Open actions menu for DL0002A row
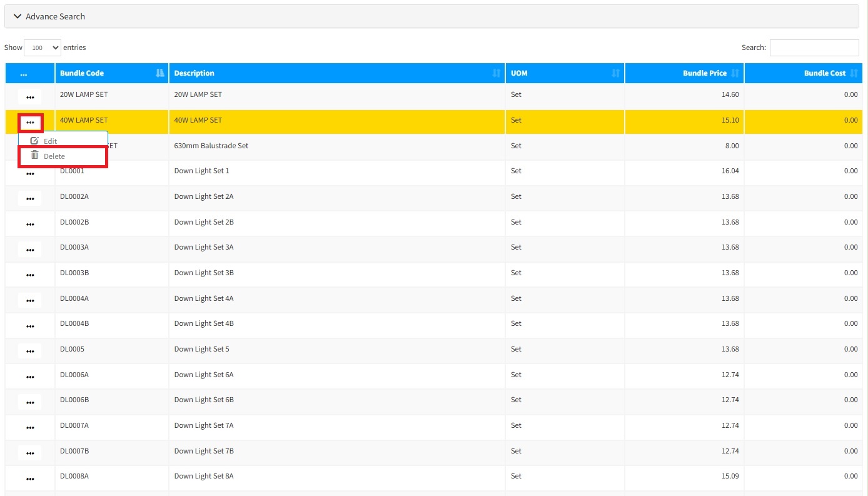 [30, 199]
